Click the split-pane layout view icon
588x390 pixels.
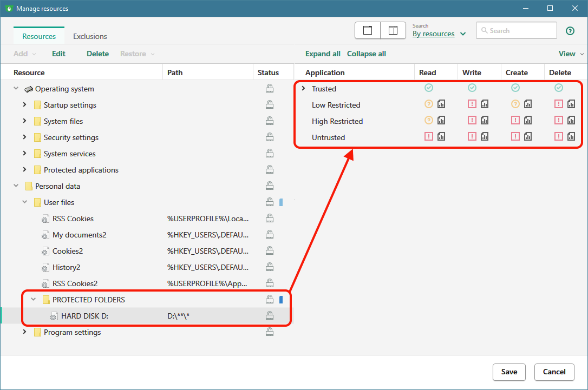tap(393, 31)
